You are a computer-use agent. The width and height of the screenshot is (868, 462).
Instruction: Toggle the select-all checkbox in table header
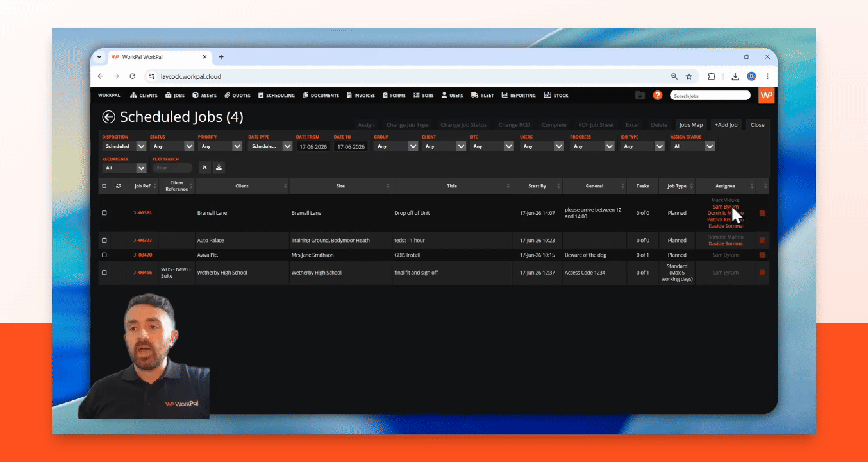coord(104,186)
